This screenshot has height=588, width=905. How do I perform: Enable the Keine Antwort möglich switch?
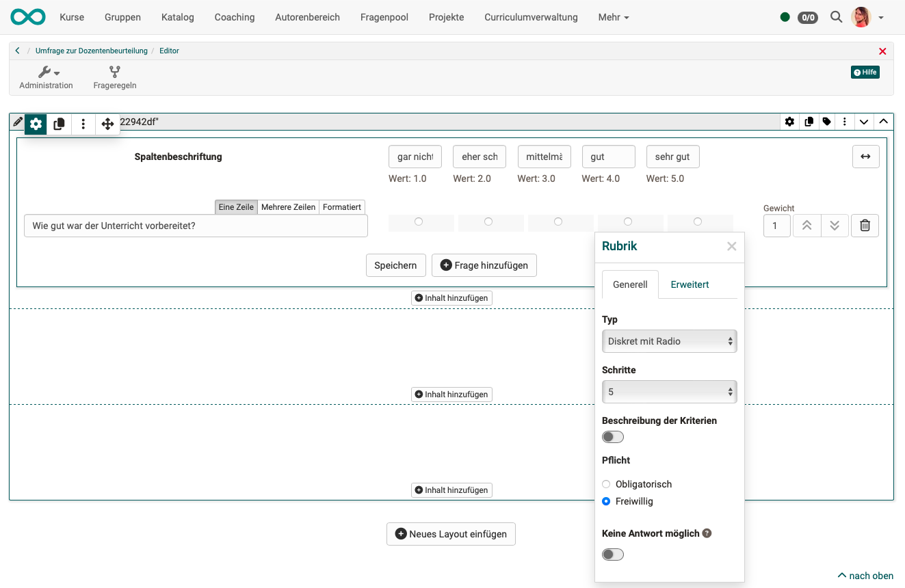point(613,554)
